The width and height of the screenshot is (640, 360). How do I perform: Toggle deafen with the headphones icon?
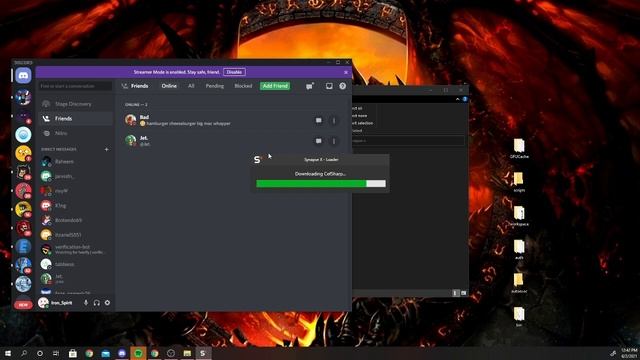[x=97, y=303]
